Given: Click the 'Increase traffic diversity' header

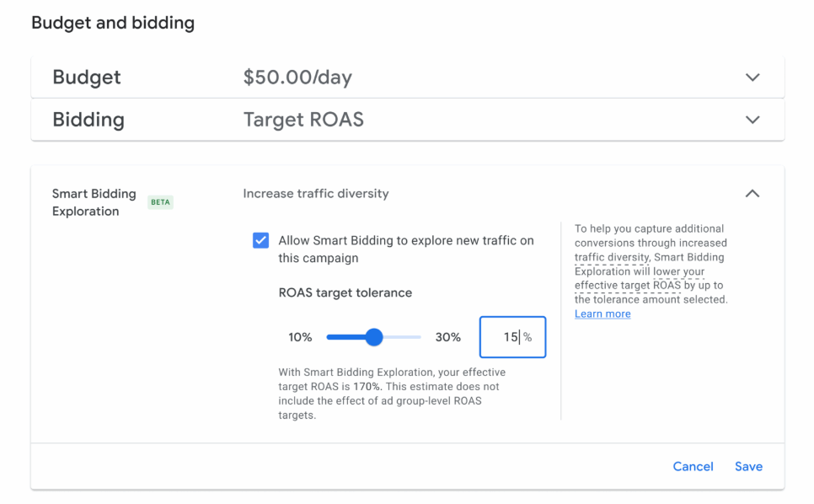Looking at the screenshot, I should pyautogui.click(x=316, y=194).
